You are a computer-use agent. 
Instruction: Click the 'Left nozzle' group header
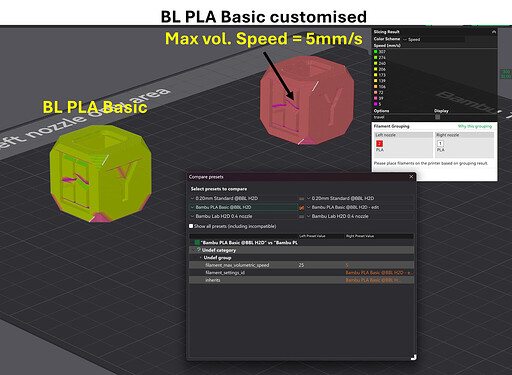click(404, 135)
